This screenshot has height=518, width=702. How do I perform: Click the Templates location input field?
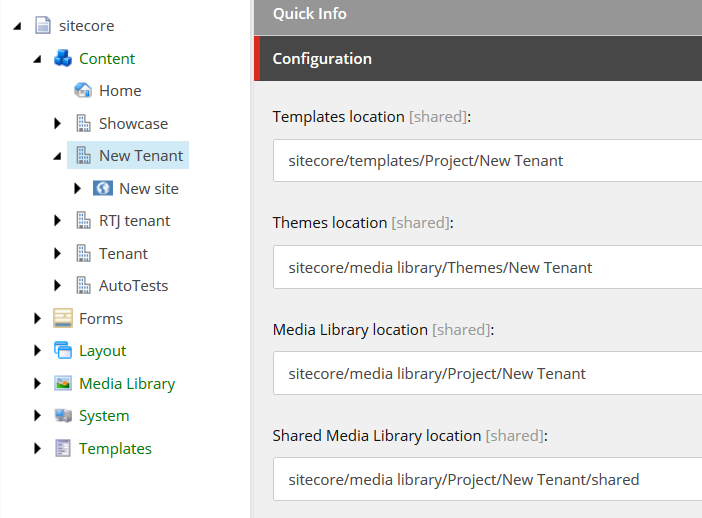[x=488, y=160]
